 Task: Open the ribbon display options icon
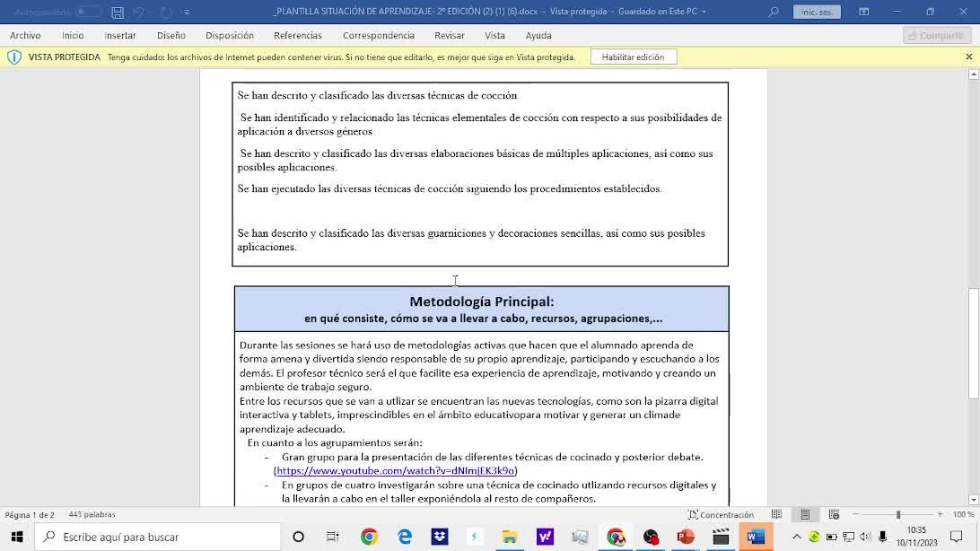click(x=863, y=12)
